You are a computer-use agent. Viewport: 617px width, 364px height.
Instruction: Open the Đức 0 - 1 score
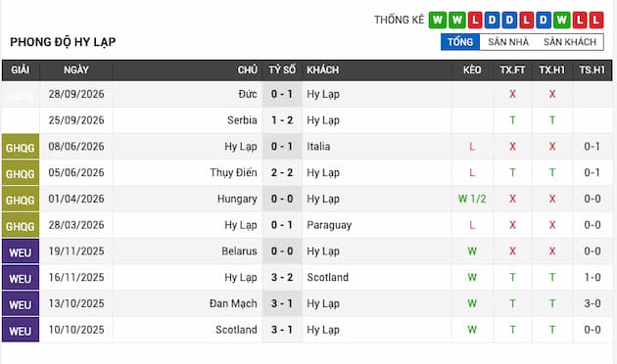[x=282, y=94]
